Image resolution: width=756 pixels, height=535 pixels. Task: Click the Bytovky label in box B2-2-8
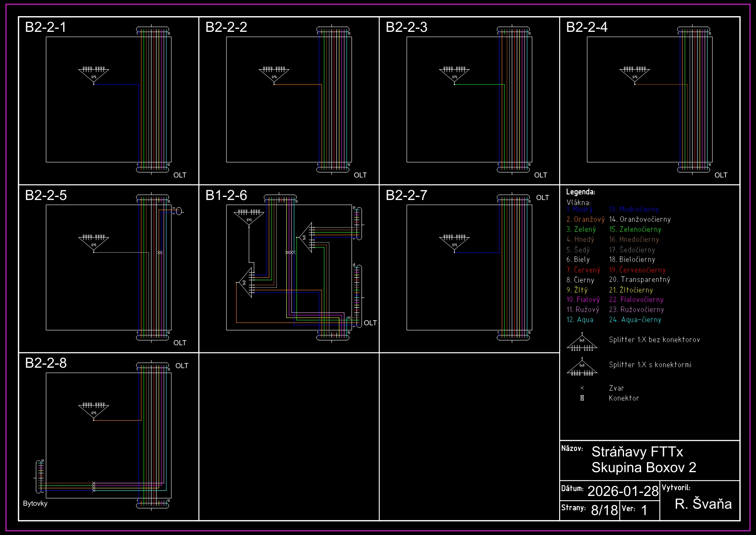click(35, 504)
